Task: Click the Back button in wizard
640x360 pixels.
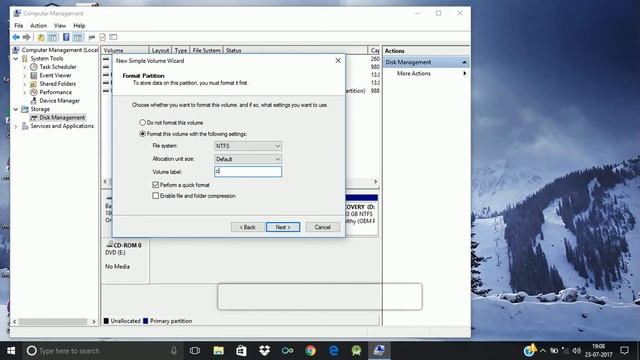Action: point(247,227)
